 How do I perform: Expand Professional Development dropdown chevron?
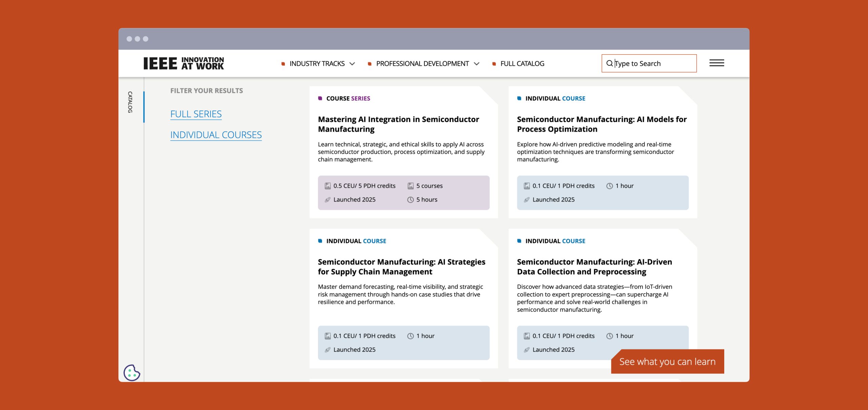tap(476, 64)
